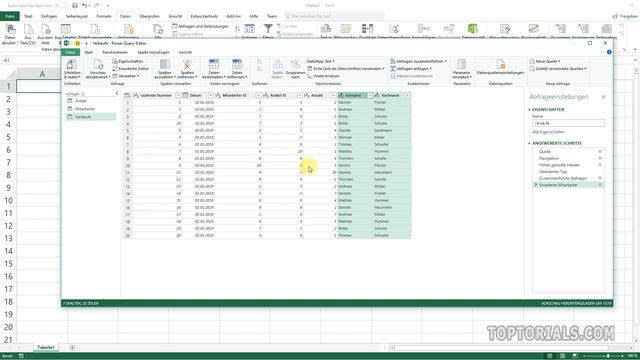Open Datentyp: Text dropdown

(x=321, y=61)
